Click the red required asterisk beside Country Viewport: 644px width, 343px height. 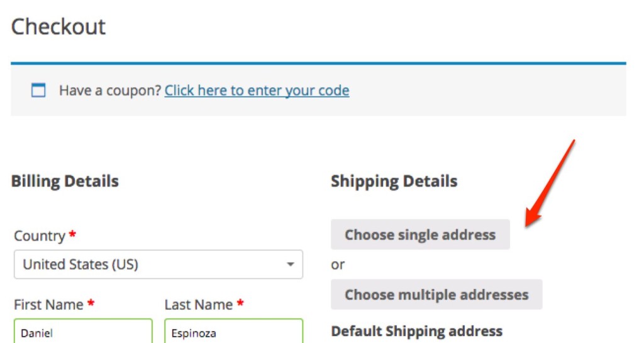[x=72, y=234]
